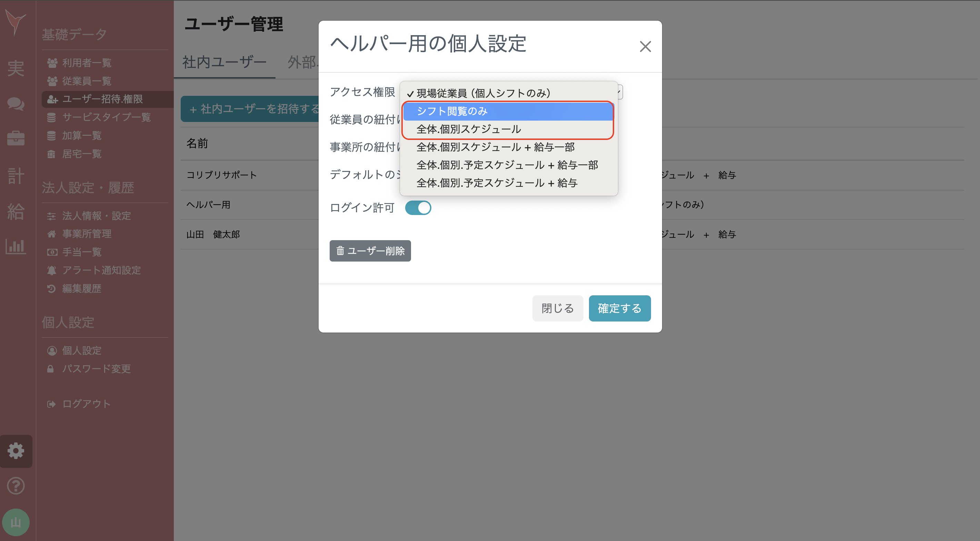980x541 pixels.
Task: Switch to the 社内ユーザー tab
Action: [225, 62]
